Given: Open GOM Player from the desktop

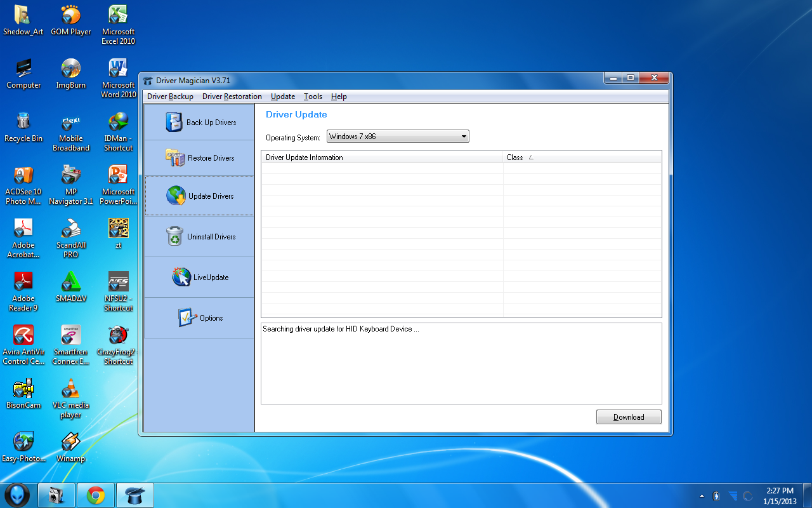Looking at the screenshot, I should [x=70, y=16].
